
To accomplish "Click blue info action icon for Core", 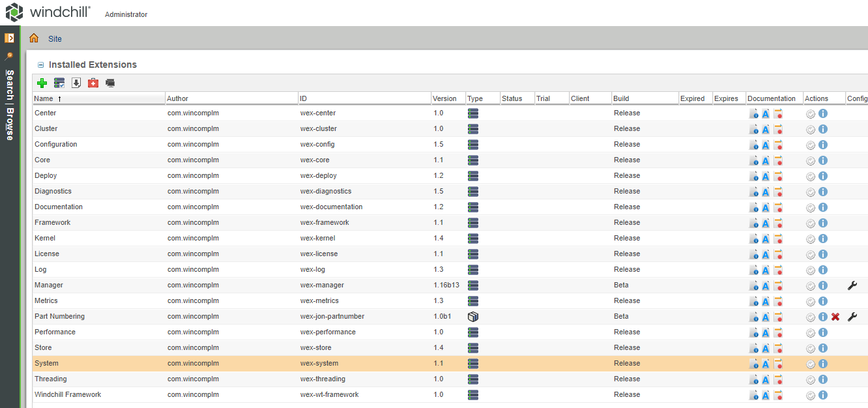I will click(823, 160).
